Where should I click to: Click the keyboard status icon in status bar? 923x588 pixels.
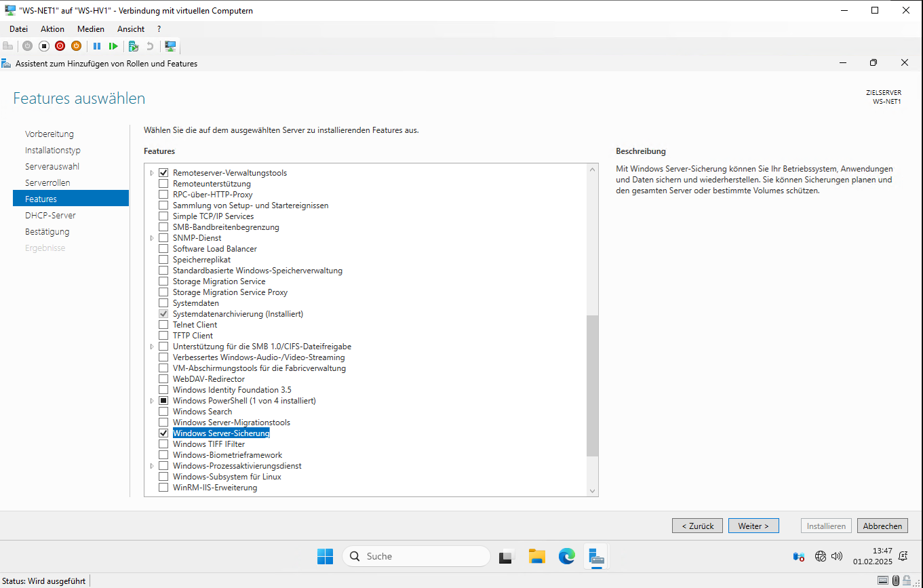[883, 580]
